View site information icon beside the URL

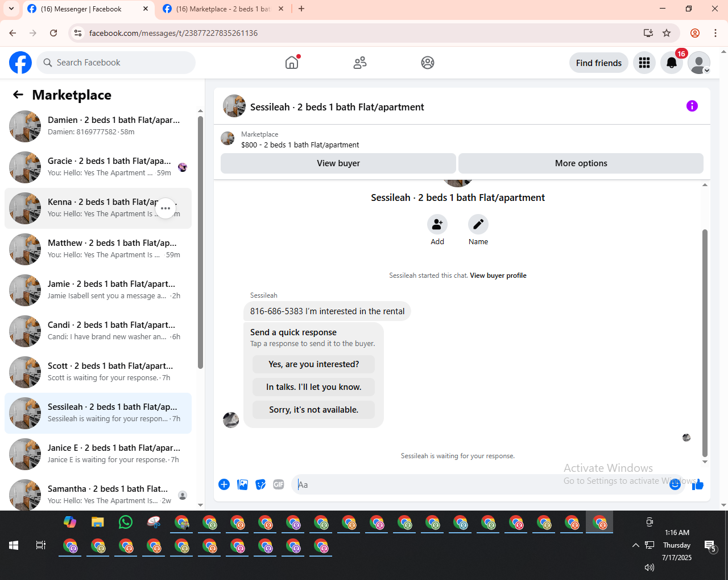[78, 33]
